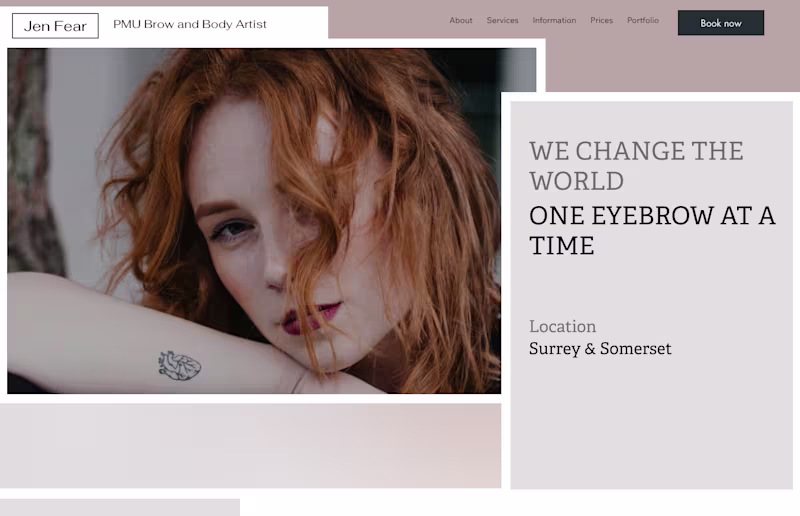The image size is (800, 516).
Task: Select the PMU Brow and Body Artist tagline
Action: coord(190,24)
